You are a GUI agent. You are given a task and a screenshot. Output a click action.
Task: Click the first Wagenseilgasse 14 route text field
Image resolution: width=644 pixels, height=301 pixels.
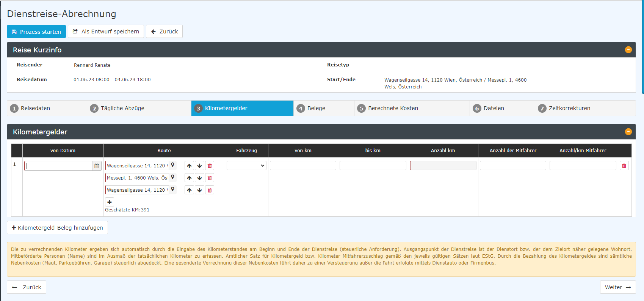click(137, 166)
